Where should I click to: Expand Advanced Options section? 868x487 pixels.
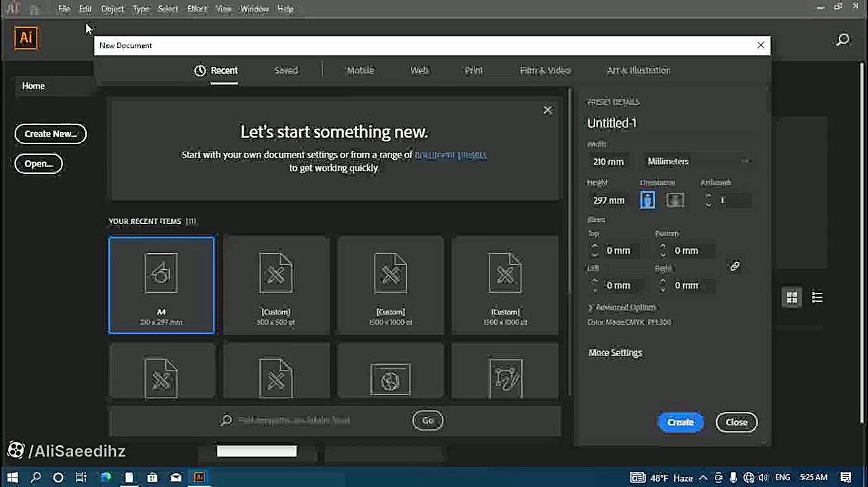623,307
